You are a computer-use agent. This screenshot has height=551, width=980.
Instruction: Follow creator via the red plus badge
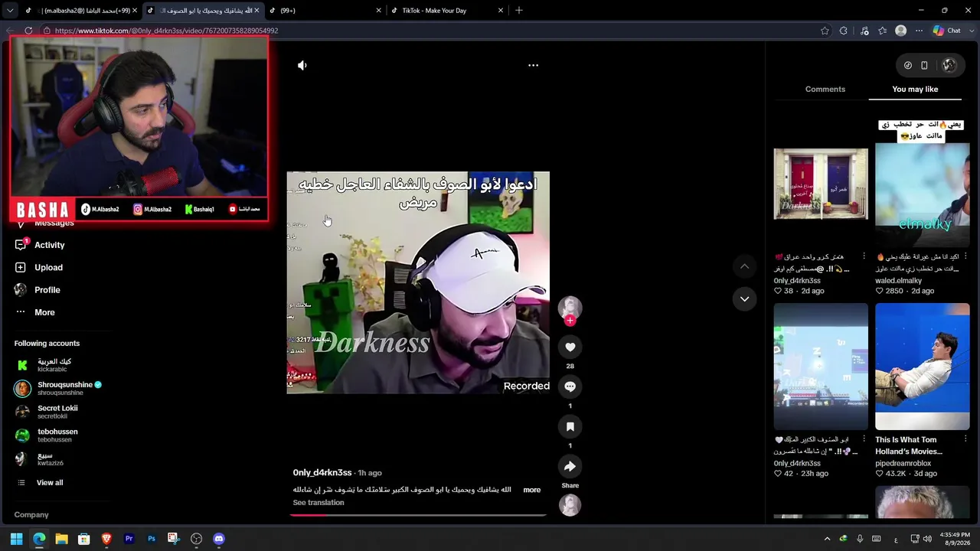570,321
